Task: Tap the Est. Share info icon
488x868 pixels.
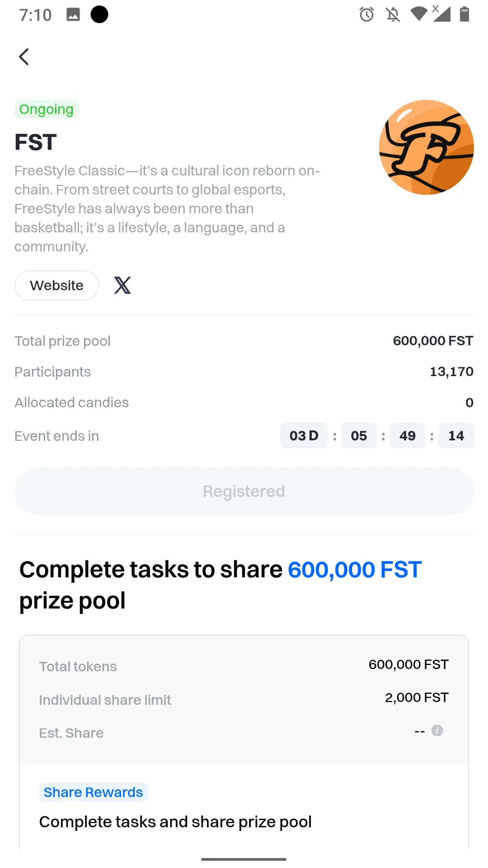Action: 437,731
